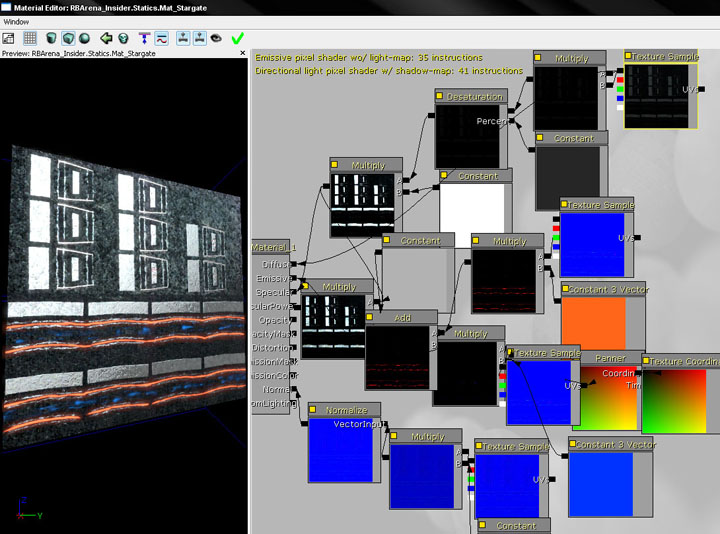Click blue channel pin of top-right Texture Sample

coord(620,98)
